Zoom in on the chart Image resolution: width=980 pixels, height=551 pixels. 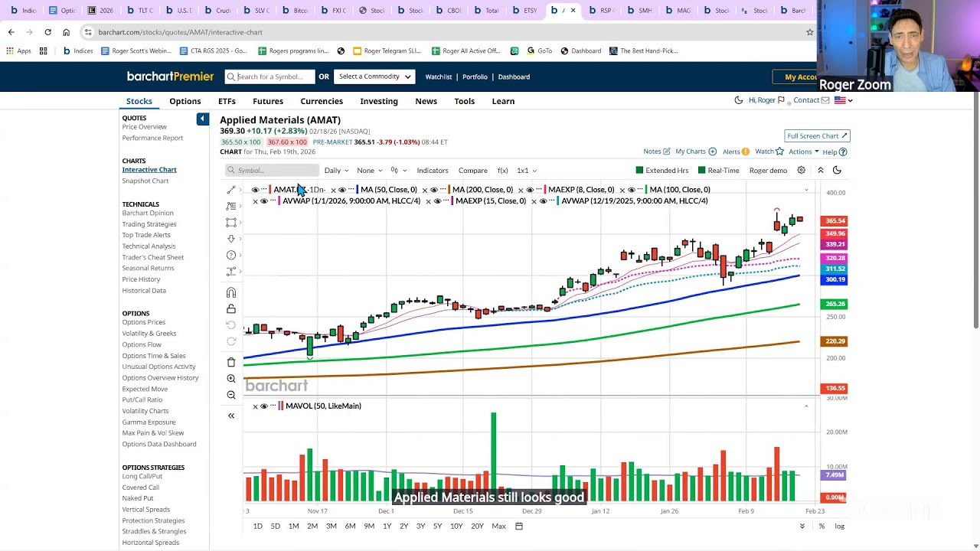click(x=231, y=379)
